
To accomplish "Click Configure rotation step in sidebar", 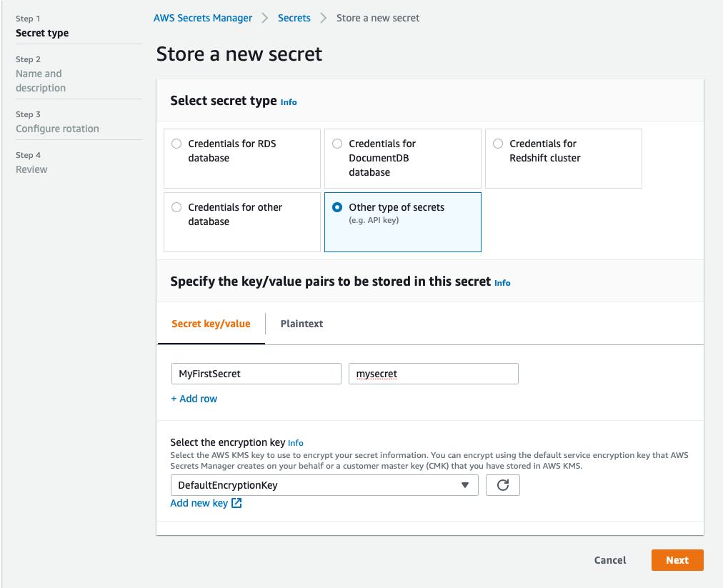I will click(x=57, y=129).
